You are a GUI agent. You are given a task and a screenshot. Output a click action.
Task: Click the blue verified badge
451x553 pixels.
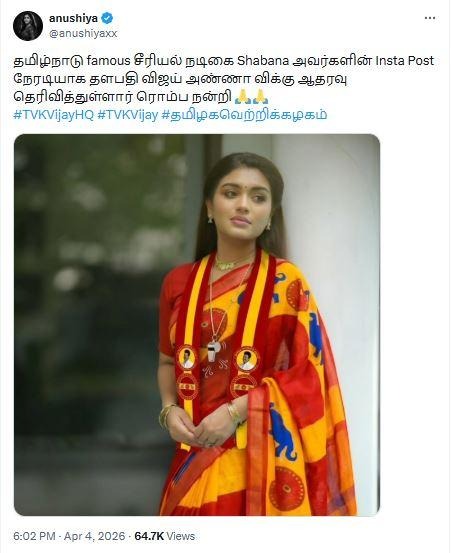click(107, 18)
